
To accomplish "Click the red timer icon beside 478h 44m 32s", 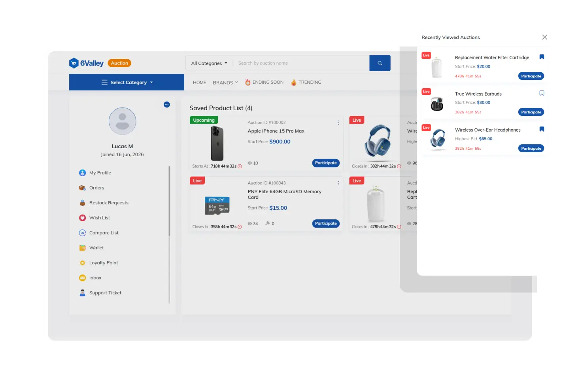I will click(399, 227).
